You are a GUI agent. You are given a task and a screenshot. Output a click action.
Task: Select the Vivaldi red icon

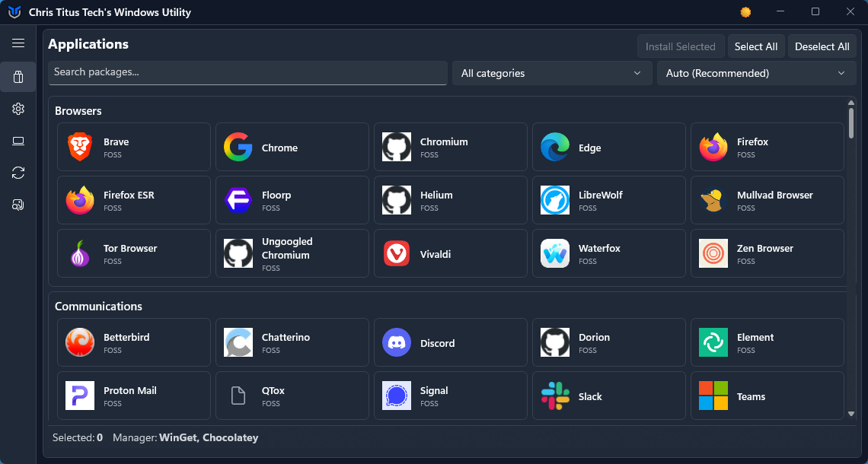tap(397, 253)
